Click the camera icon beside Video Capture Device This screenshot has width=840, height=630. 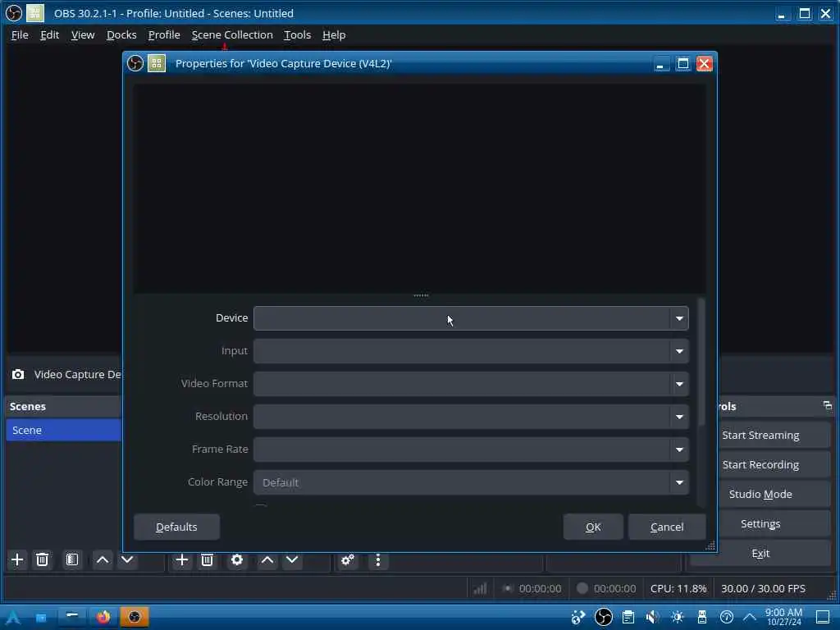pos(18,374)
